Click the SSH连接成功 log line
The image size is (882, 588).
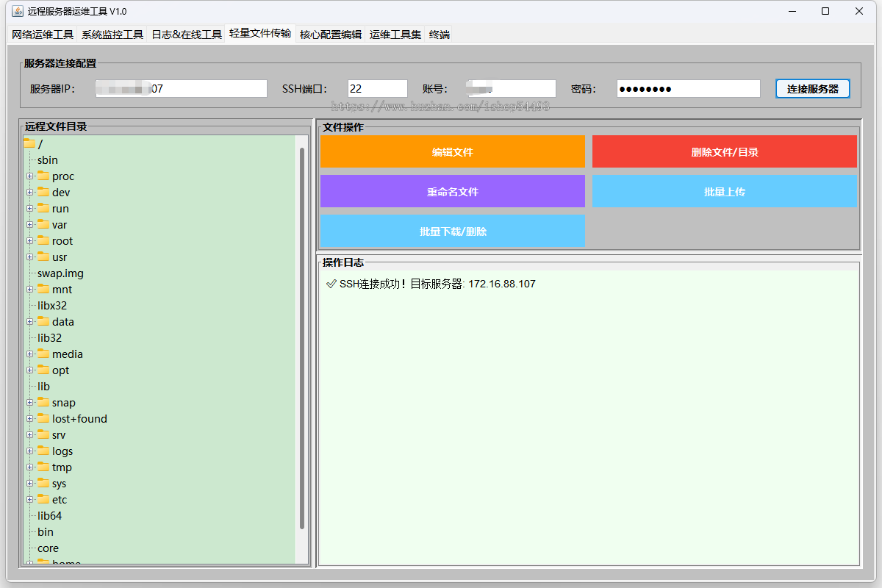tap(431, 284)
